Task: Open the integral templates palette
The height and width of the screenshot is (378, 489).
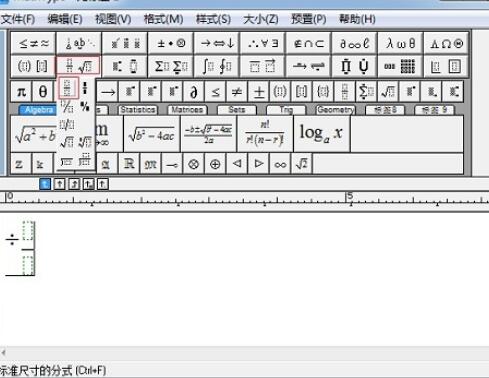Action: coord(217,66)
